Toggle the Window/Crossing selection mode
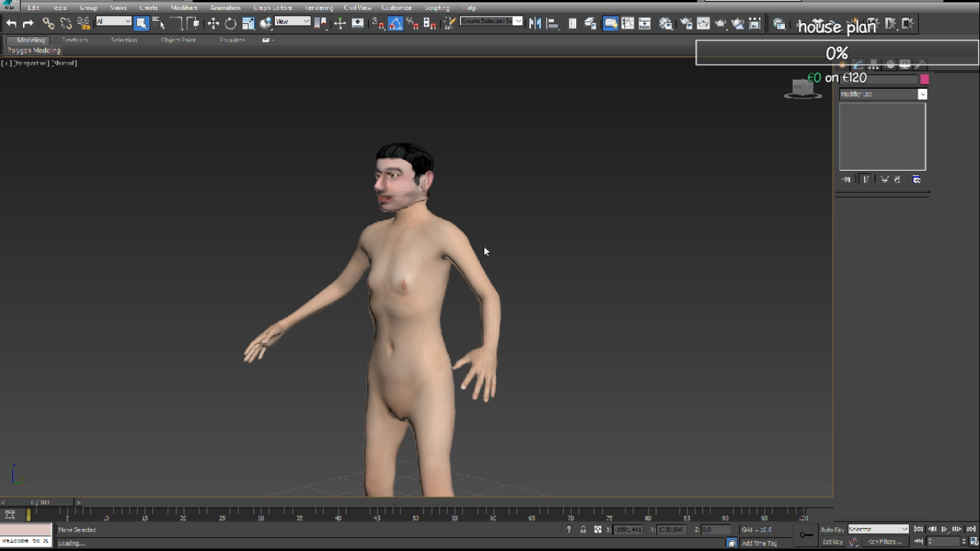The image size is (980, 551). (194, 24)
